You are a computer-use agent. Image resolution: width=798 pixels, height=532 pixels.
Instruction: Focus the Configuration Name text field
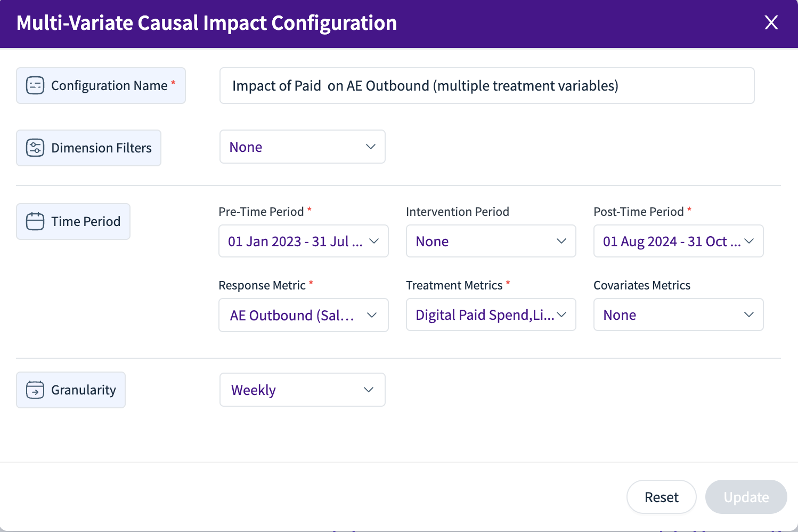coord(487,86)
